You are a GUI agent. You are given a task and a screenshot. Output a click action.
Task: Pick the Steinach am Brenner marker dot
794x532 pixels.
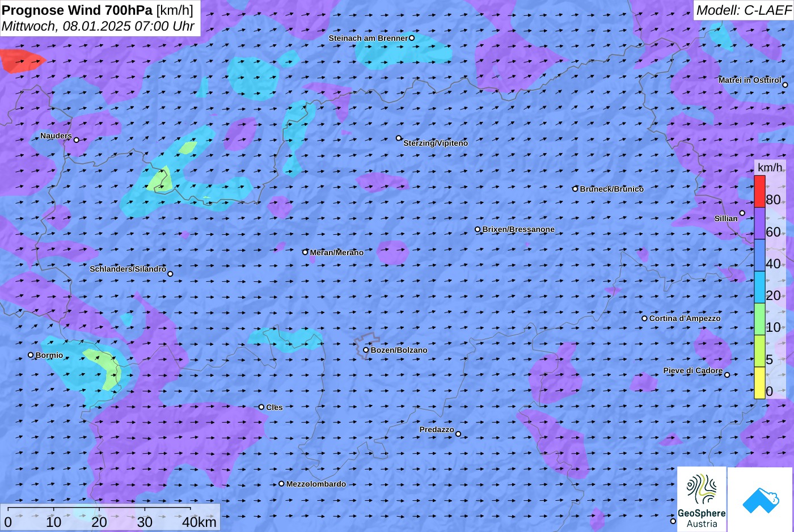pyautogui.click(x=412, y=38)
